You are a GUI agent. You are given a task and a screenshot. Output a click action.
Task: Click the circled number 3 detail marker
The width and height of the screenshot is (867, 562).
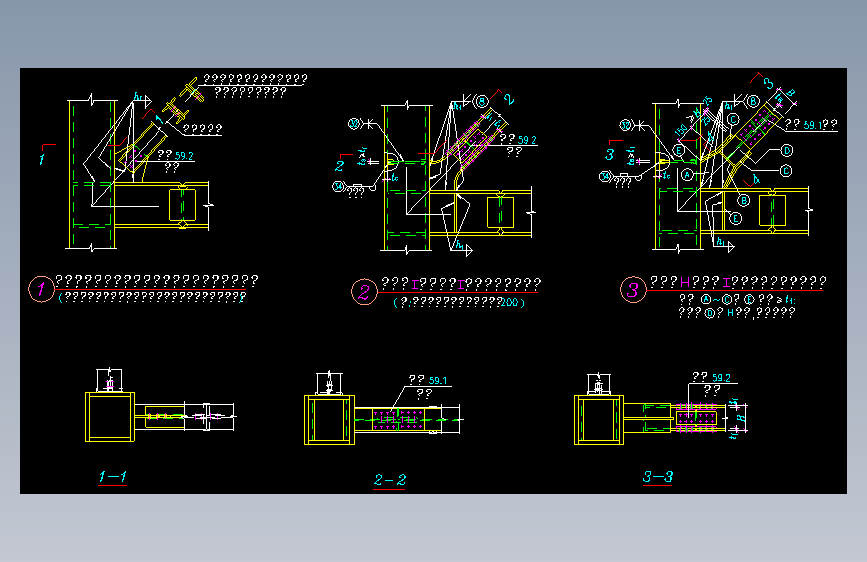pyautogui.click(x=633, y=290)
